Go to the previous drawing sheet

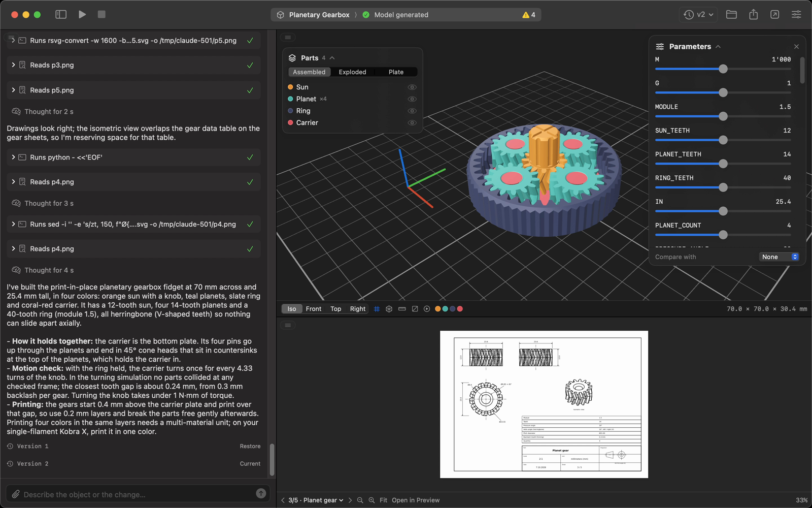283,500
